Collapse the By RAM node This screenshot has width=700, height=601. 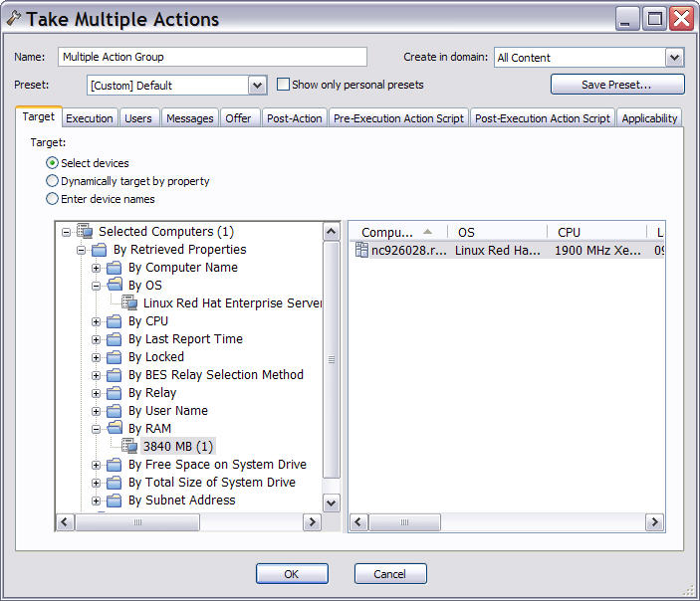click(x=96, y=429)
